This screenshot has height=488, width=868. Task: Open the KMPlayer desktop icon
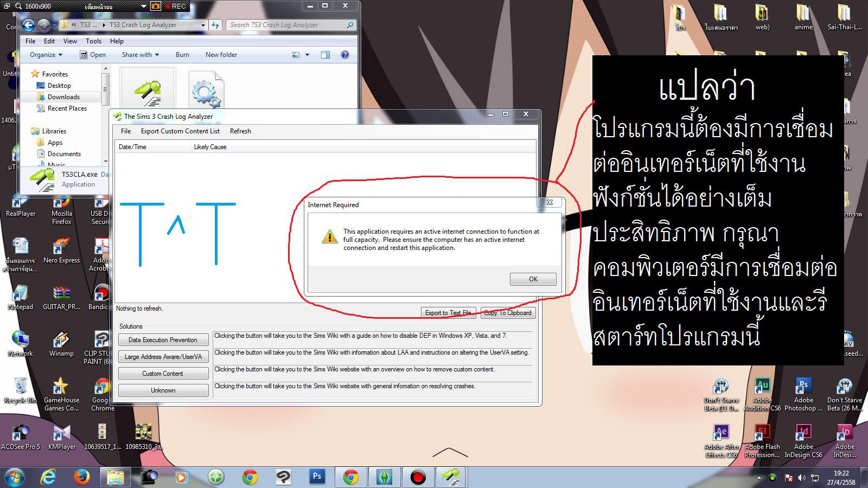(61, 437)
